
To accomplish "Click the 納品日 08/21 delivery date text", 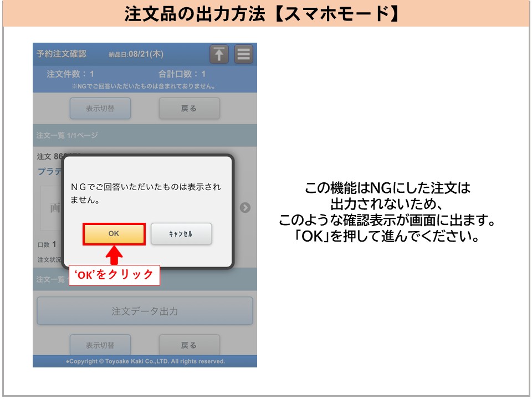I will click(x=136, y=54).
